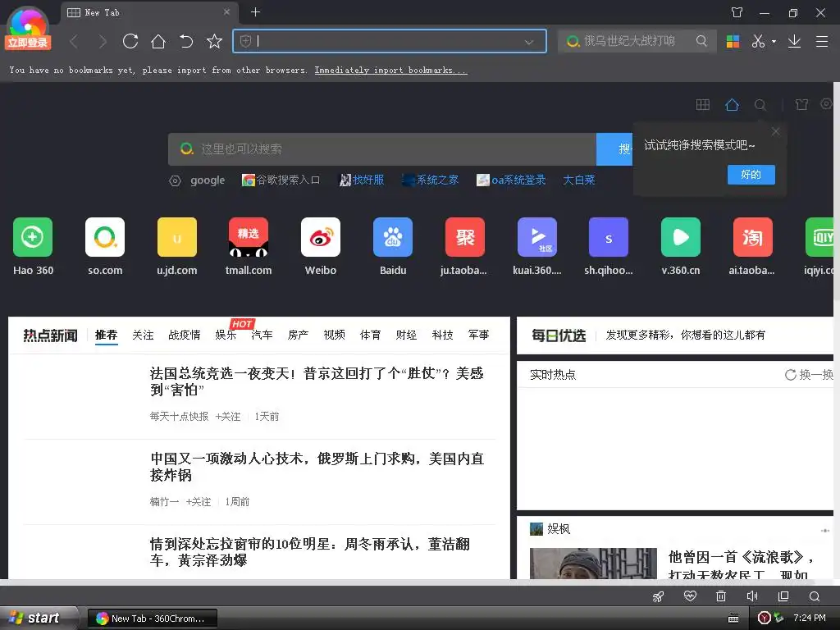This screenshot has height=630, width=840.
Task: Toggle the sound mute icon in status bar
Action: click(x=752, y=596)
